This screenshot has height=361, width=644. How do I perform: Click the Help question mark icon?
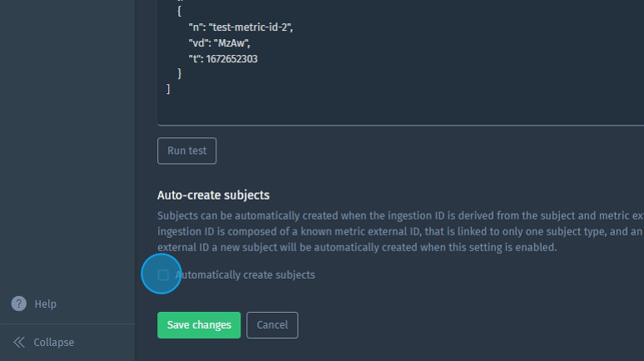18,304
